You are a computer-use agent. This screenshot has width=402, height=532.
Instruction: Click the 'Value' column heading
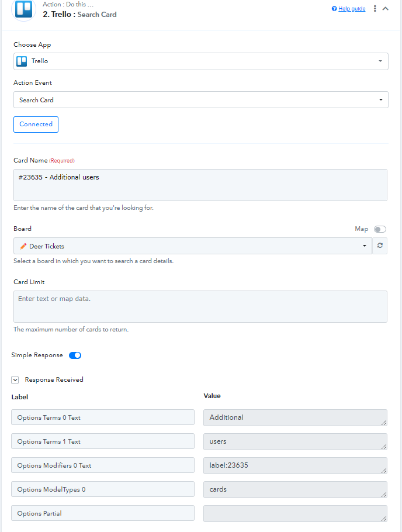point(212,396)
